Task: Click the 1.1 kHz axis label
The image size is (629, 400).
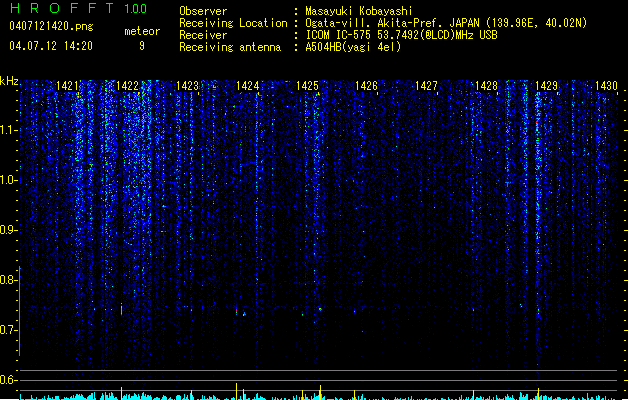Action: 8,130
